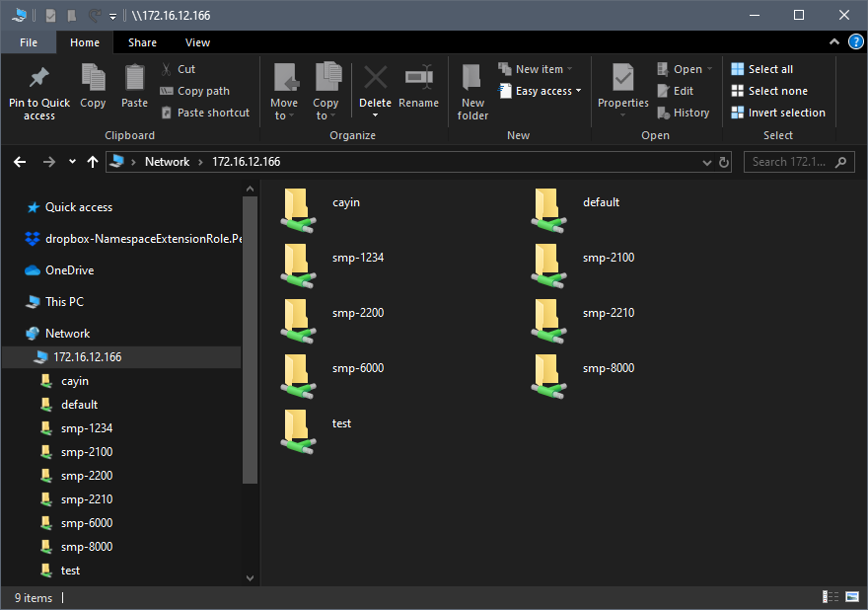868x610 pixels.
Task: Click Invert selection
Action: [778, 113]
